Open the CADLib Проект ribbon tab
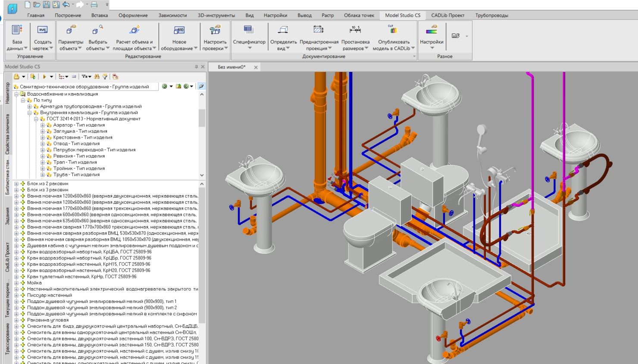638x364 pixels. [447, 15]
